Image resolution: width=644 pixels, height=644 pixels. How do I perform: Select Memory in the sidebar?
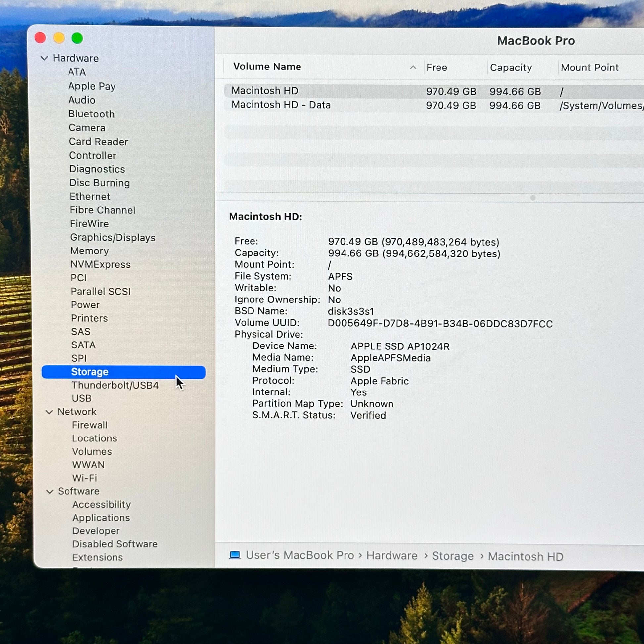(x=90, y=251)
